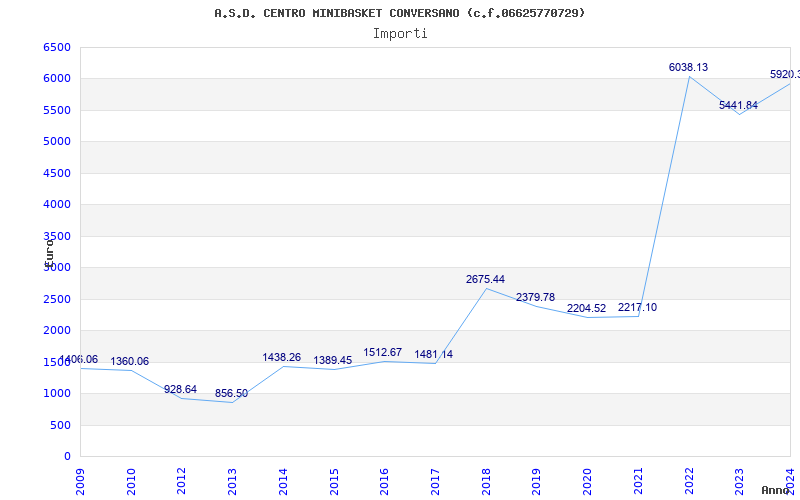Viewport: 800px width, 500px height.
Task: Select the 6038.13 peak data label
Action: coord(688,67)
